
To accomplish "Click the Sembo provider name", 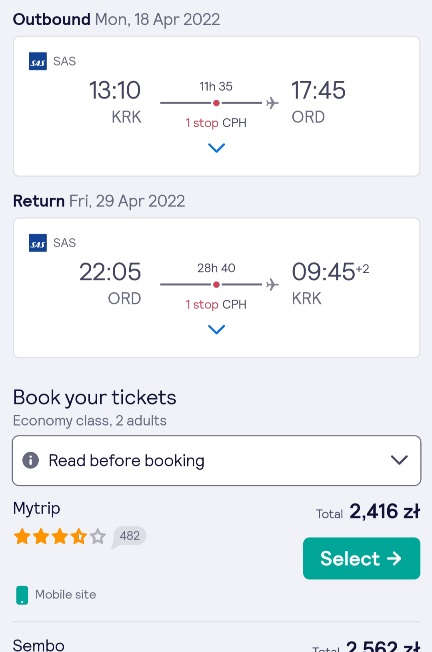I will [x=39, y=645].
